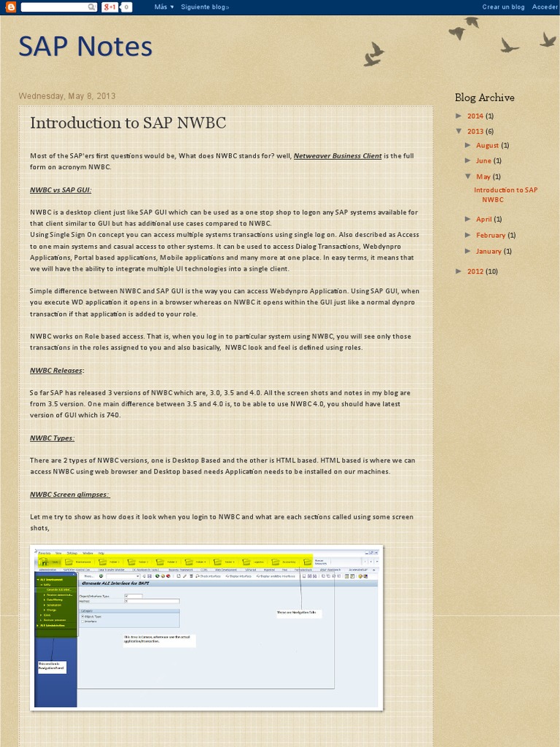This screenshot has height=747, width=560.
Task: Click the NWBC Releases heading
Action: point(57,370)
